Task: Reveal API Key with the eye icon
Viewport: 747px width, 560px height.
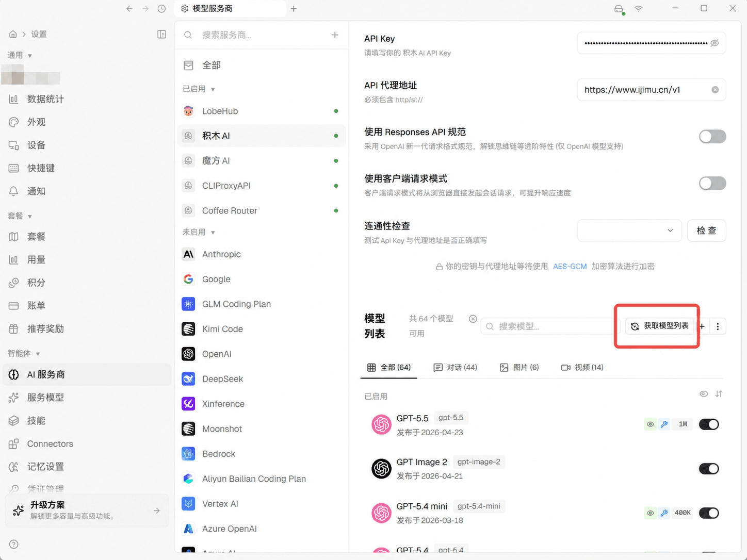Action: (714, 43)
